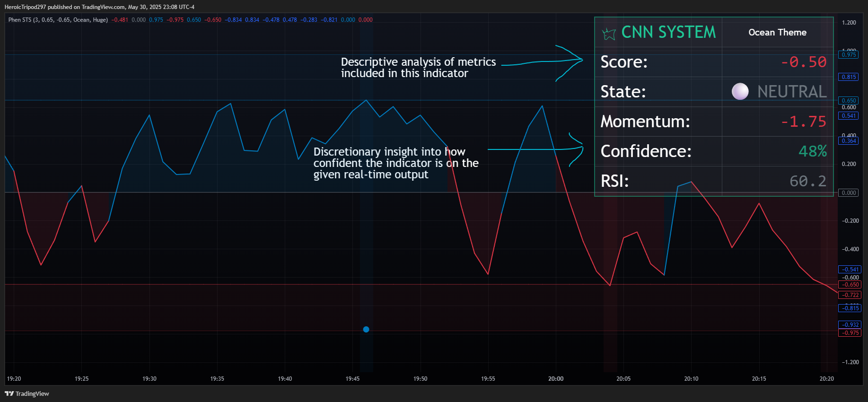This screenshot has width=868, height=402.
Task: Select the Confidence: row label
Action: click(646, 151)
